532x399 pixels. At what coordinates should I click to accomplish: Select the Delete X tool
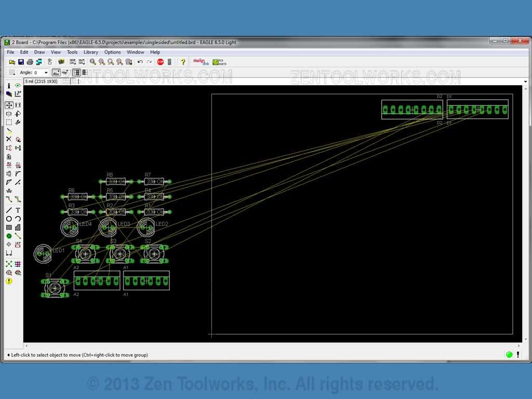pos(9,139)
